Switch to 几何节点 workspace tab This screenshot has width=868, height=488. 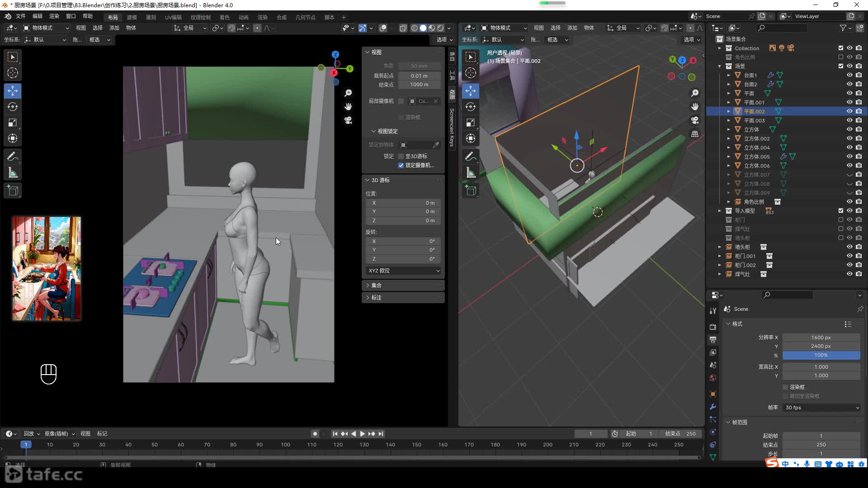(305, 17)
